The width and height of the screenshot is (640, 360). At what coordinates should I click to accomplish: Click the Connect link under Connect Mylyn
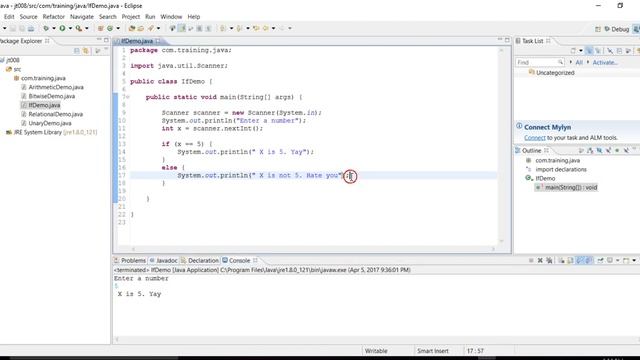click(535, 138)
